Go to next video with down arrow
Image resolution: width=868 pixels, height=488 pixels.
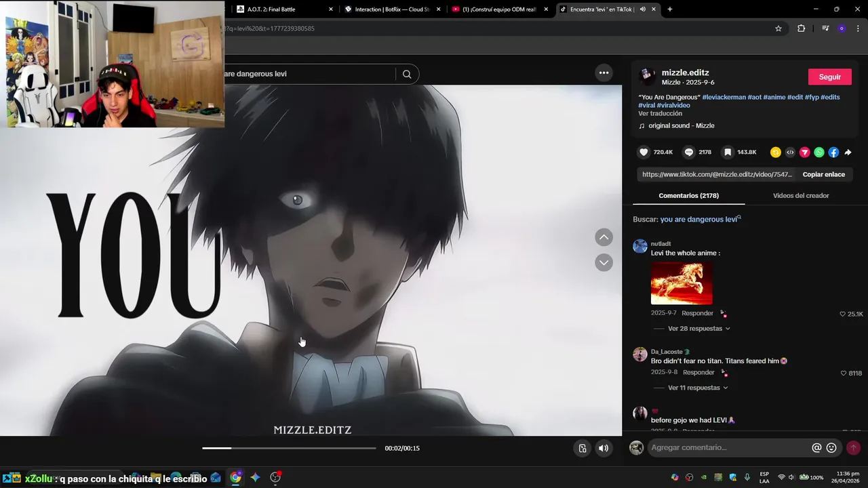[x=604, y=262]
